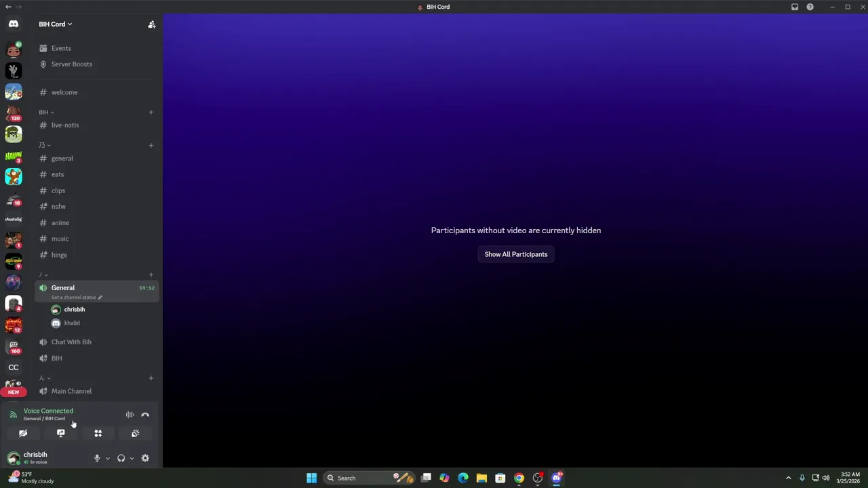Turn on camera in voice panel
The width and height of the screenshot is (868, 488).
point(23,433)
